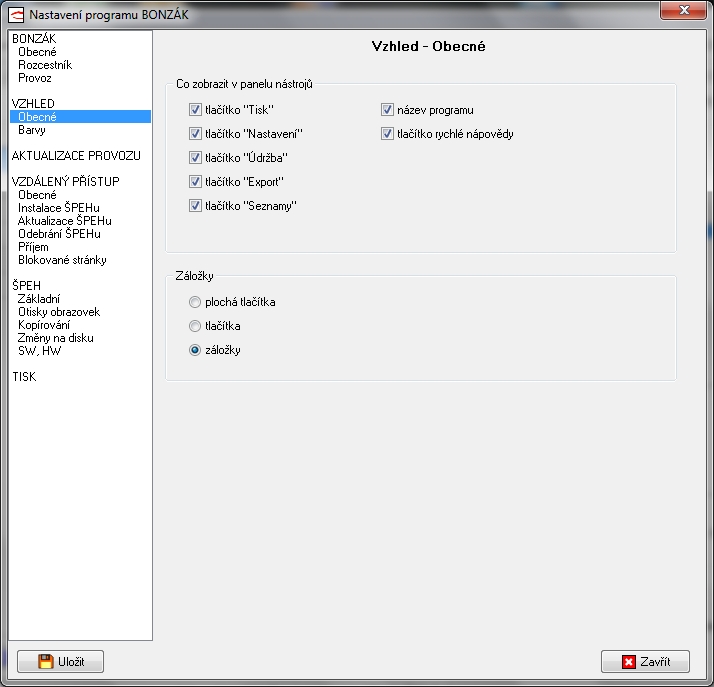Image resolution: width=714 pixels, height=687 pixels.
Task: Click the Záložky group label
Action: [x=194, y=276]
